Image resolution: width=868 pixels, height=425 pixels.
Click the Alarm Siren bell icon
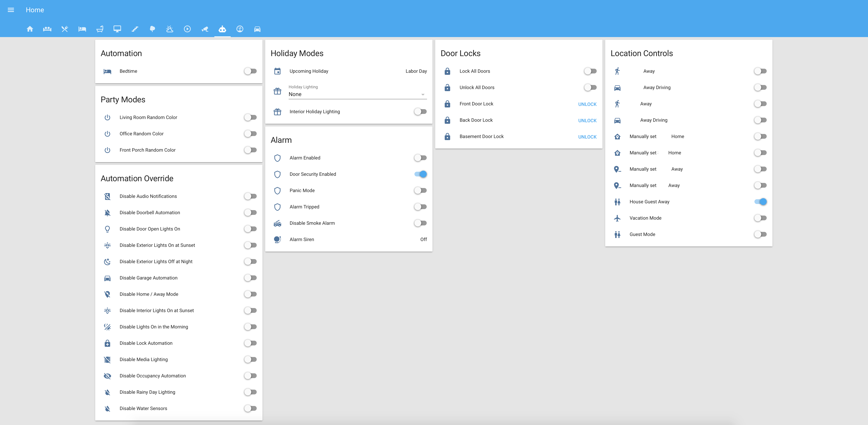pos(277,239)
